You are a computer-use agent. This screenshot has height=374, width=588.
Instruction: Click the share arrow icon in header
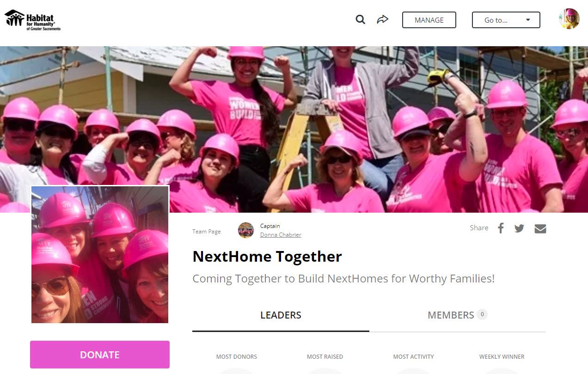[x=382, y=19]
